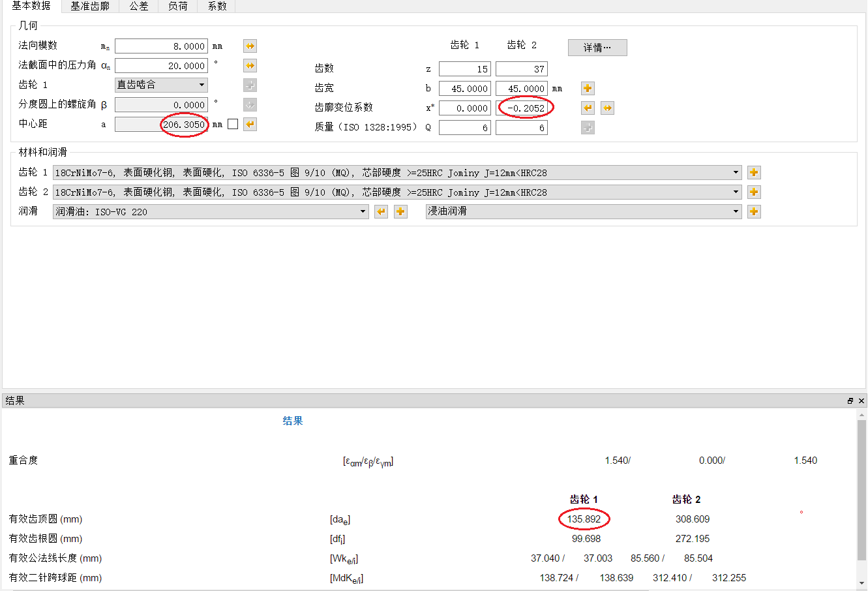Click greyed plus button beside 直齿啮合 dropdown
The image size is (868, 591).
[250, 85]
